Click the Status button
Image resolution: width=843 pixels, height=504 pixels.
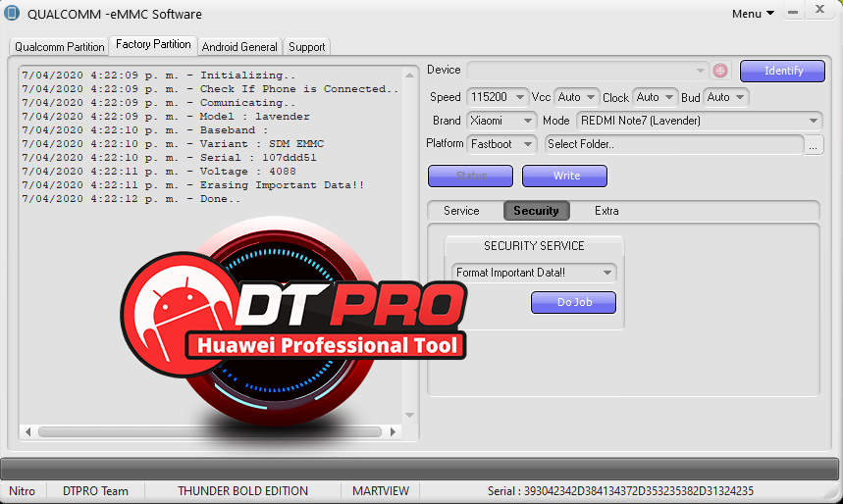coord(470,176)
